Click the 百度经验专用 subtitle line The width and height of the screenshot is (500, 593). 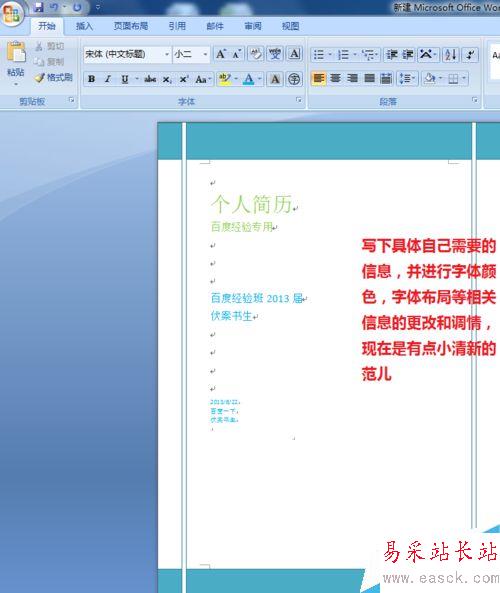[x=242, y=227]
